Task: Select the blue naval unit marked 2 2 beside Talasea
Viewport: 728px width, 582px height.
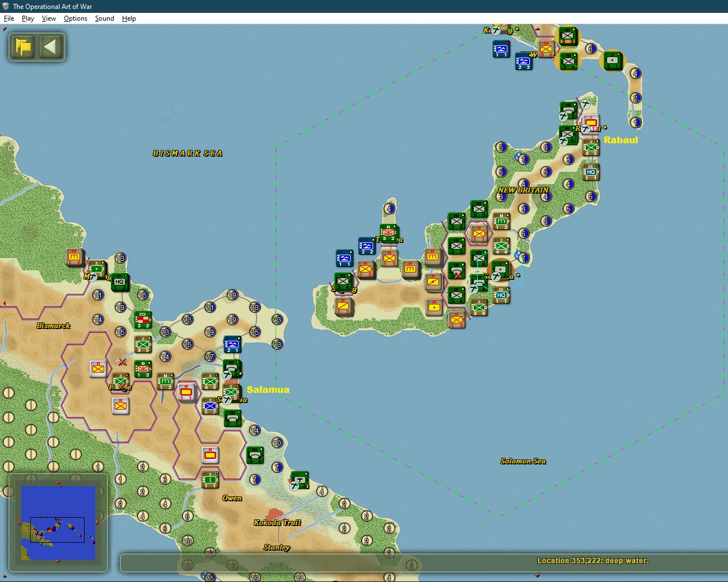Action: coord(366,246)
